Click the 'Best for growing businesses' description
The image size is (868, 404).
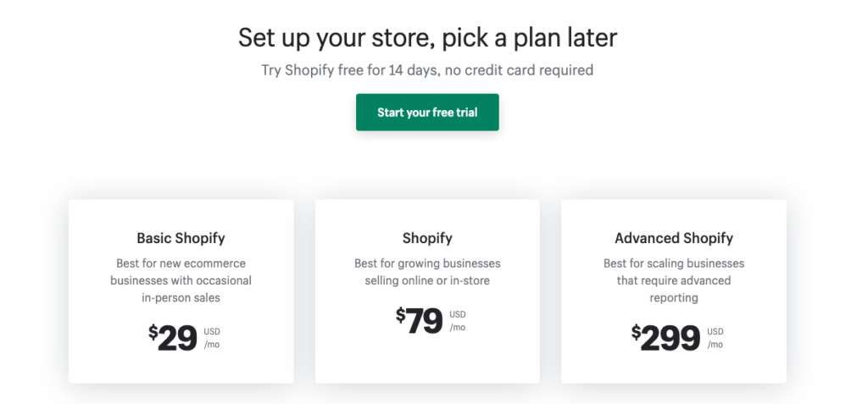427,272
